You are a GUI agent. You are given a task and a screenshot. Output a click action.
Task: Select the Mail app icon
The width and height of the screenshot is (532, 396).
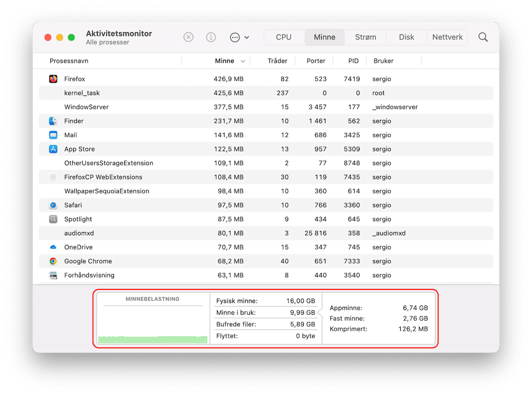pos(53,135)
